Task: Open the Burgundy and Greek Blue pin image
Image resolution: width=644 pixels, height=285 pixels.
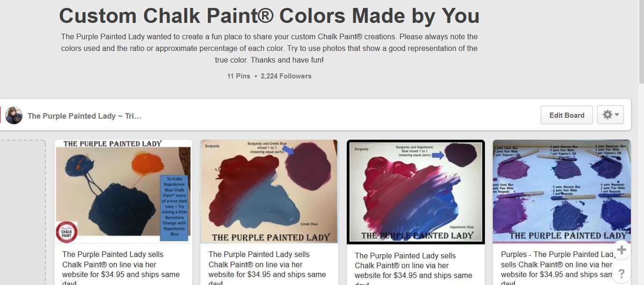Action: [x=269, y=192]
